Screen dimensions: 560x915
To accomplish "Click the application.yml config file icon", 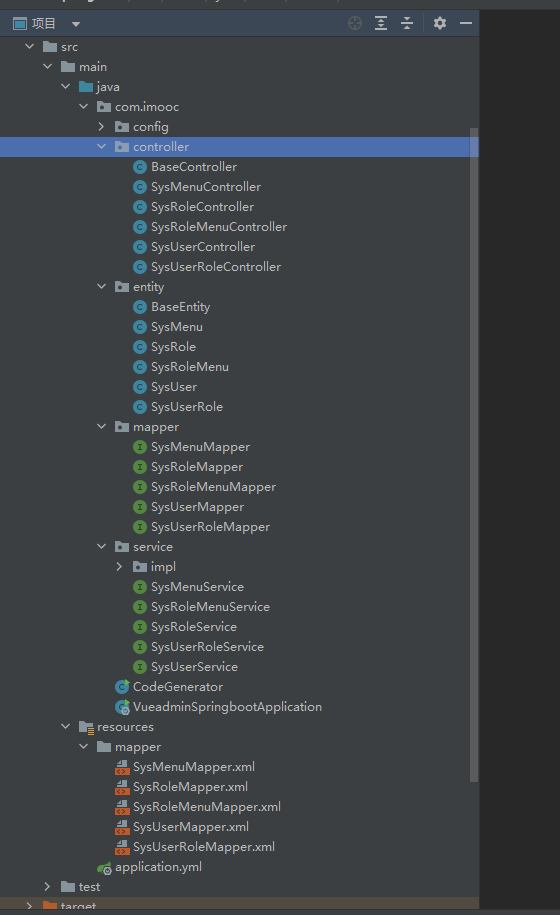I will [x=104, y=868].
